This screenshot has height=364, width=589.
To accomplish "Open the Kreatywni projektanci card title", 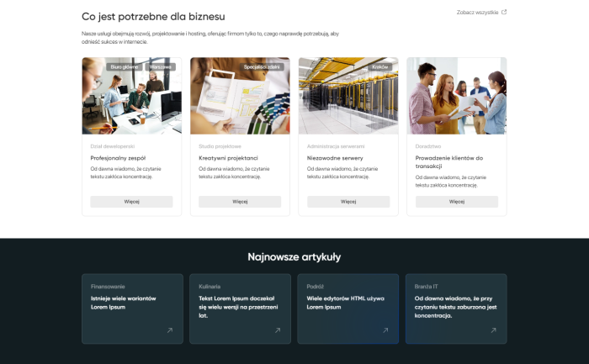I will point(228,158).
